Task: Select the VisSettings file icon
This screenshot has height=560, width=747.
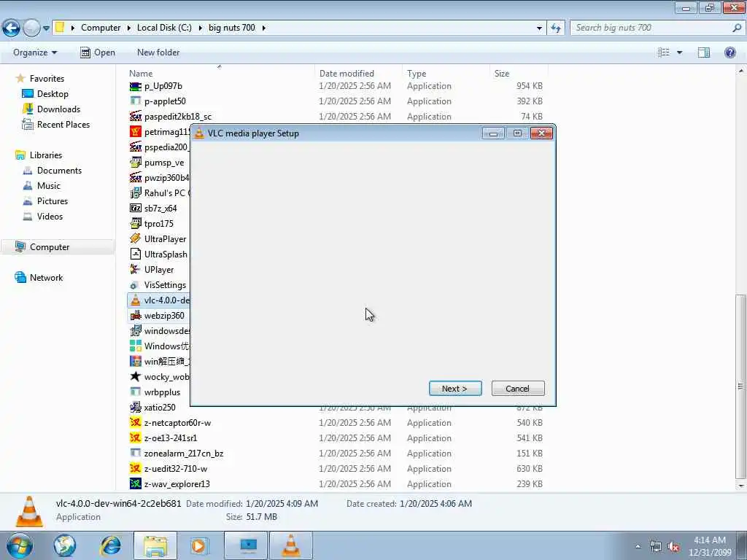Action: pyautogui.click(x=135, y=285)
